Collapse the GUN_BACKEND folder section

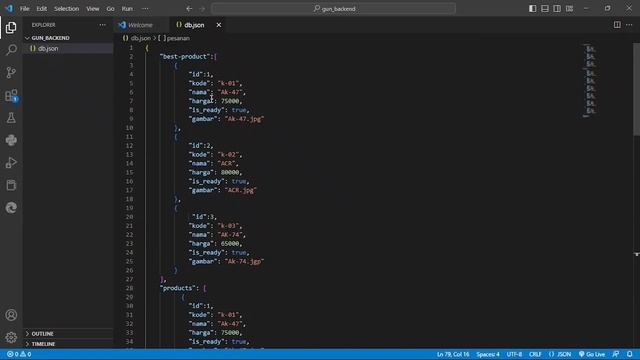[68, 38]
